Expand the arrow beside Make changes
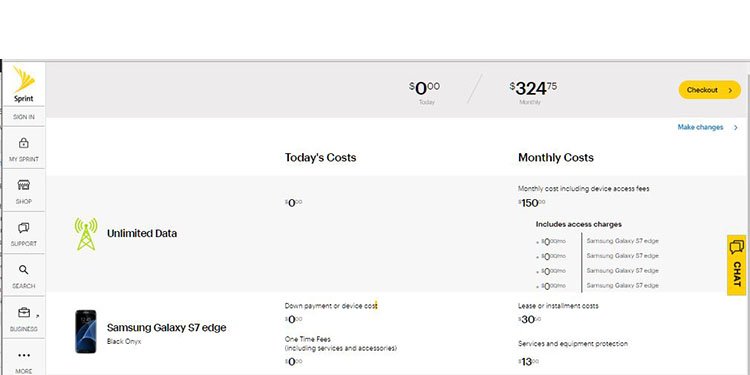The width and height of the screenshot is (750, 375). (x=736, y=128)
